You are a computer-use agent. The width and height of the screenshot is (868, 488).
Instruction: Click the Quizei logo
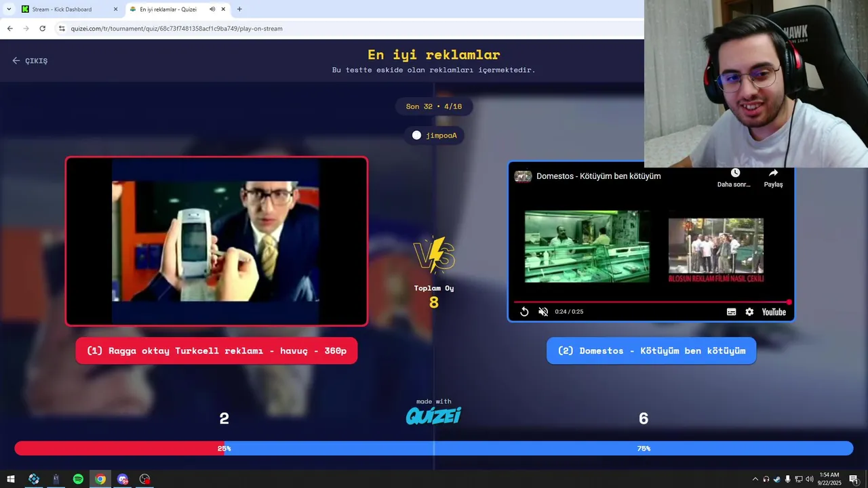(x=433, y=415)
